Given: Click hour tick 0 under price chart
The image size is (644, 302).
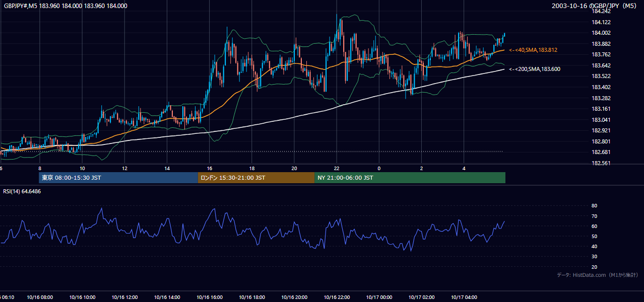Looking at the screenshot, I should (379, 169).
